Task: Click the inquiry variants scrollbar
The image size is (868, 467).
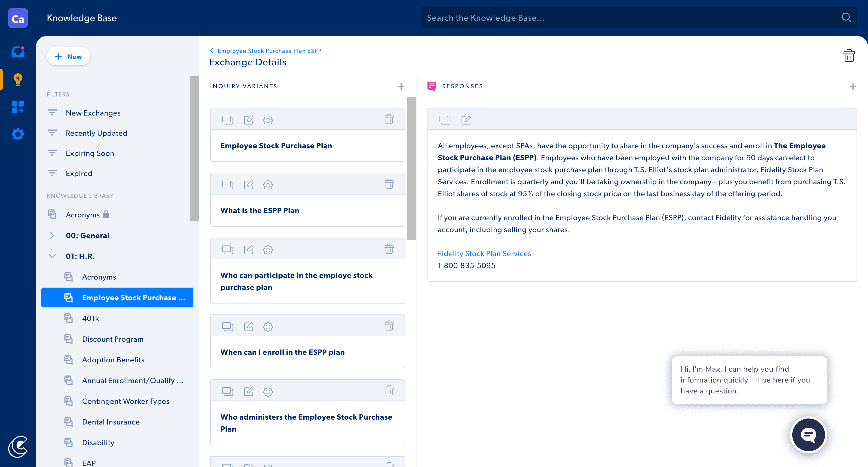Action: 411,169
